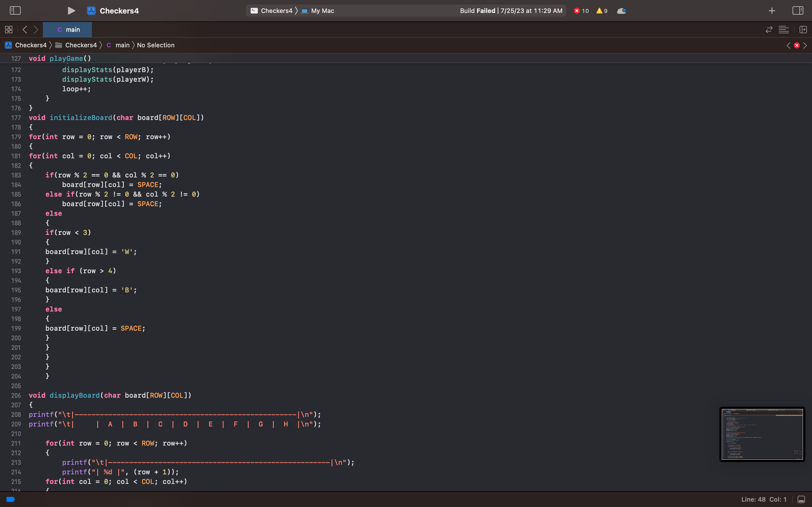This screenshot has width=812, height=507.
Task: Click the build progress indicator at bottom left
Action: pyautogui.click(x=10, y=499)
